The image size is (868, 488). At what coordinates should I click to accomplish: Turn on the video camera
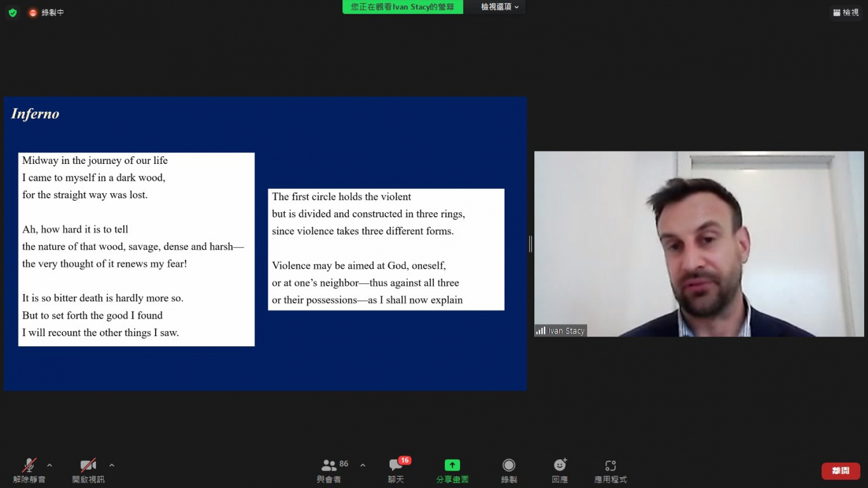88,470
